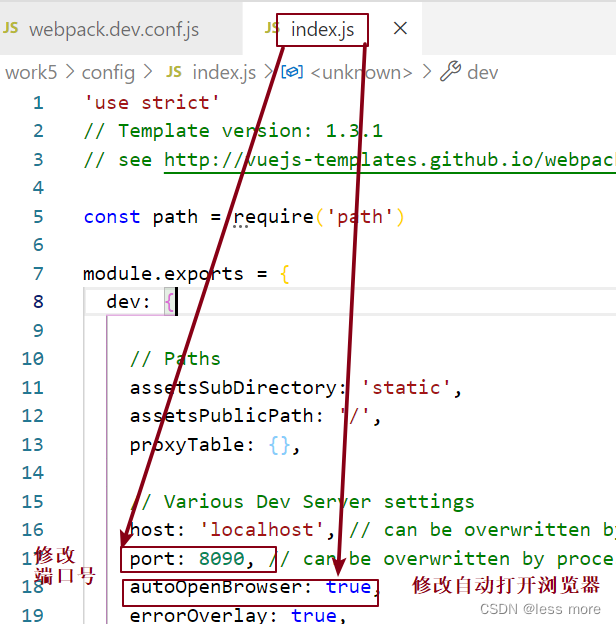Click the 'localhost' host value
The width and height of the screenshot is (616, 624).
tap(262, 530)
